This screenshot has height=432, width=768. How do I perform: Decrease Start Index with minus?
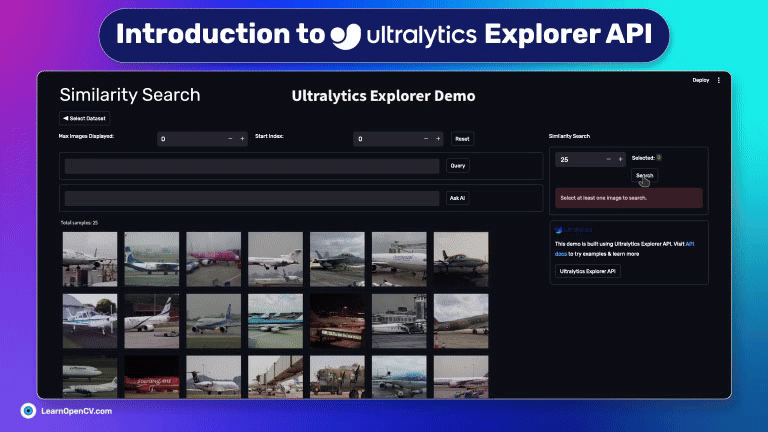pos(426,139)
